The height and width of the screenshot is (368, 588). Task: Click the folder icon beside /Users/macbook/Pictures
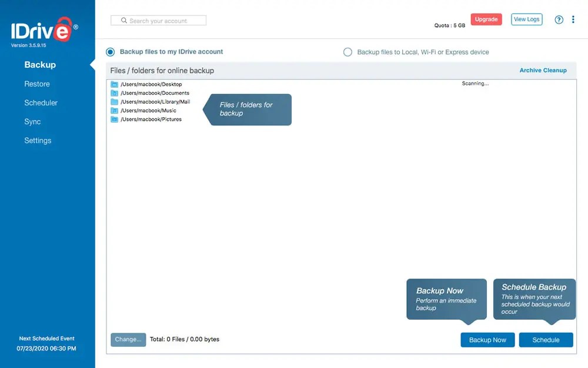114,120
